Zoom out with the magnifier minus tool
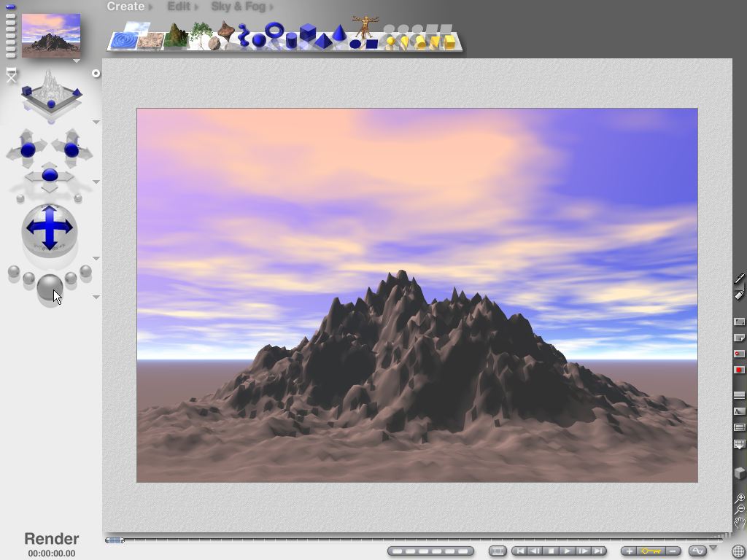Viewport: 747px width, 560px height. tap(740, 509)
